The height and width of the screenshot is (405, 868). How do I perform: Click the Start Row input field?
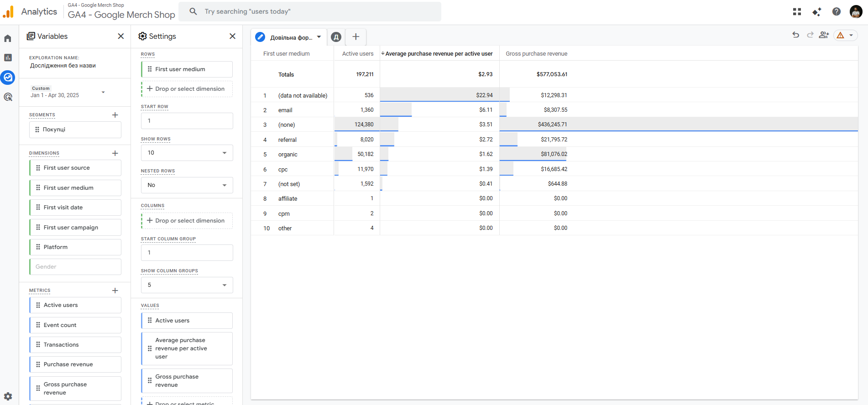(187, 121)
